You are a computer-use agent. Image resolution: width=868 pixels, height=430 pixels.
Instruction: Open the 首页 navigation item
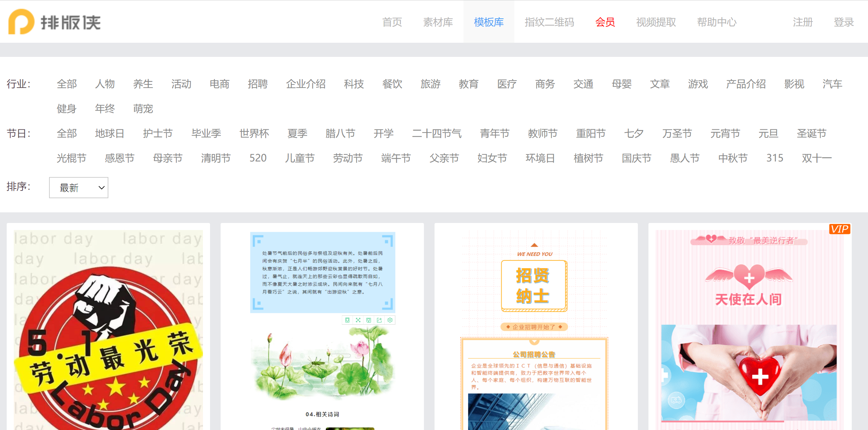[x=392, y=22]
